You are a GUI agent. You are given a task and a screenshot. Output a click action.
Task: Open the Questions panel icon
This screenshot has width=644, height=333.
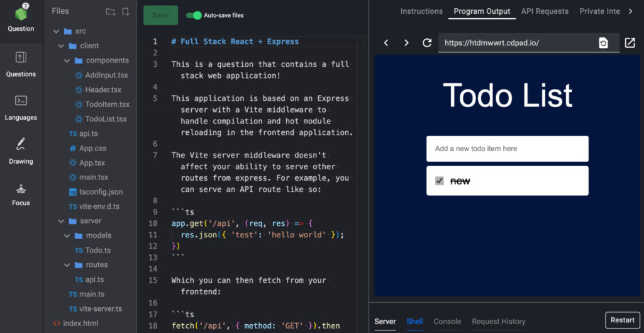click(x=21, y=59)
